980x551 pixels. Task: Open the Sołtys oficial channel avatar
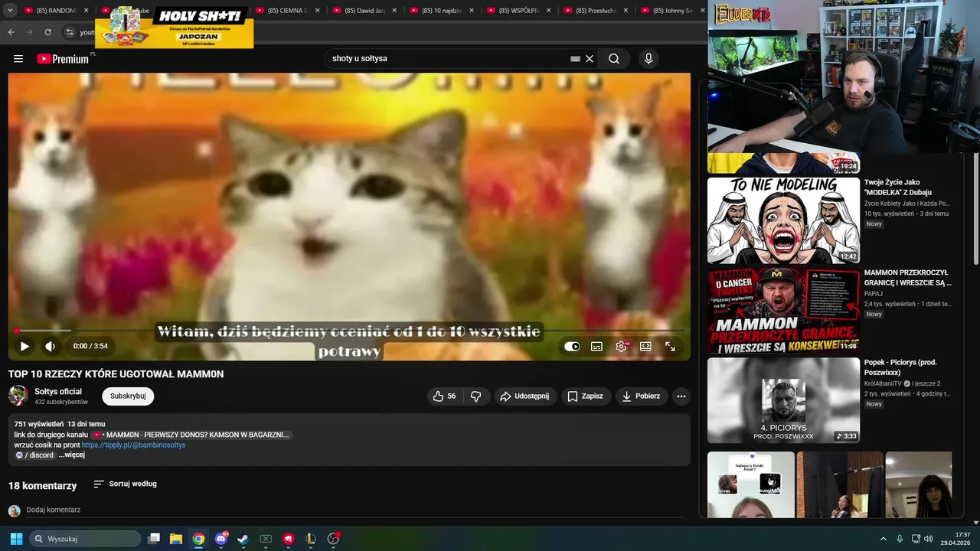click(x=18, y=396)
